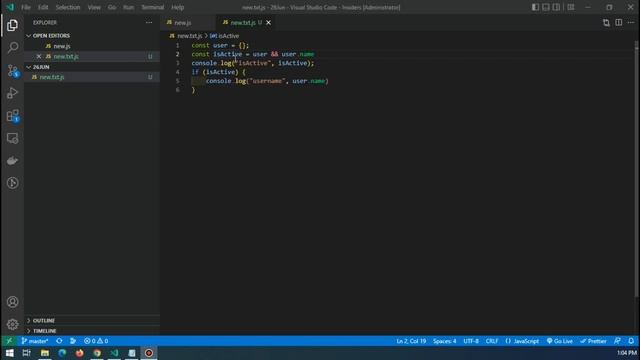Click Ln 2, Col 19 position indicator
Image resolution: width=640 pixels, height=360 pixels.
(x=411, y=341)
